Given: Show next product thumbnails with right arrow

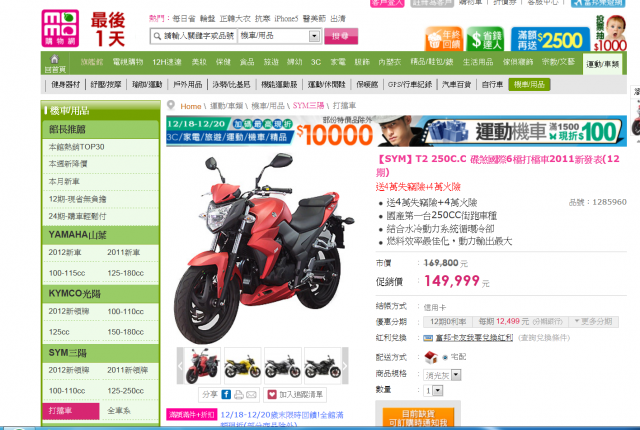Looking at the screenshot, I should point(345,366).
